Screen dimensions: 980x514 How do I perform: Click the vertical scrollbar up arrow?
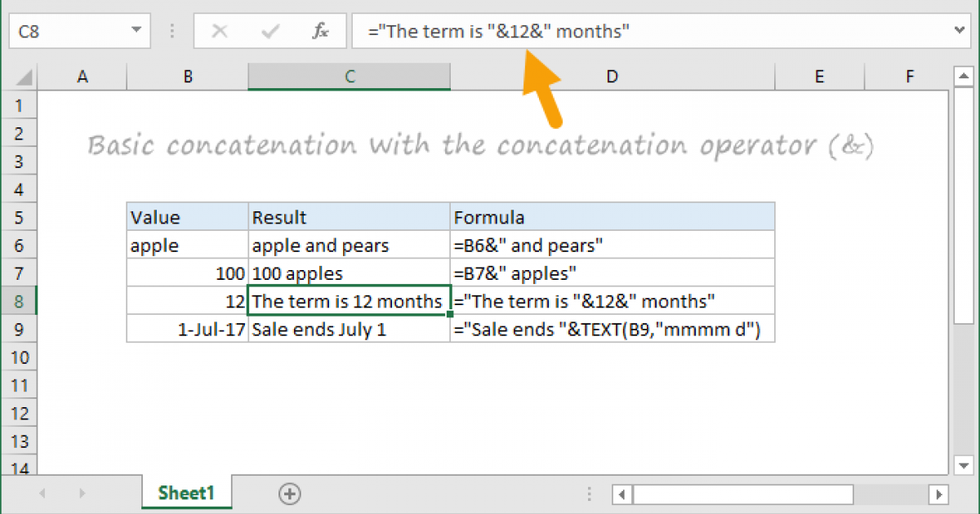964,77
